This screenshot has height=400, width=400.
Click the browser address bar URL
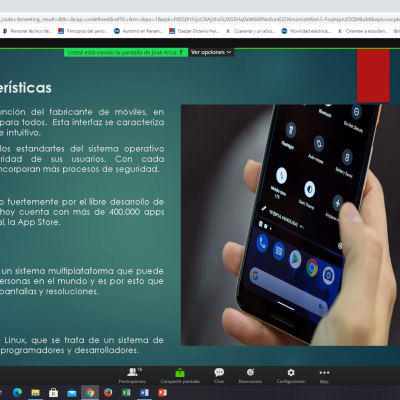[x=200, y=19]
